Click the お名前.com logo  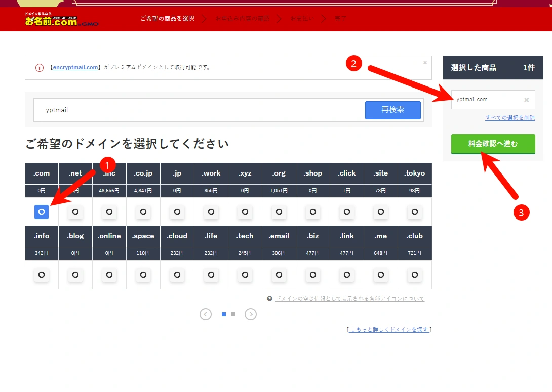pos(61,19)
